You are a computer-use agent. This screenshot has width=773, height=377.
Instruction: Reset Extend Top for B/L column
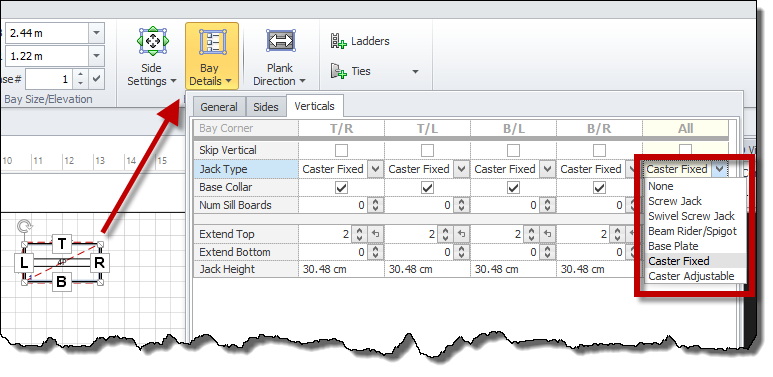(x=547, y=234)
